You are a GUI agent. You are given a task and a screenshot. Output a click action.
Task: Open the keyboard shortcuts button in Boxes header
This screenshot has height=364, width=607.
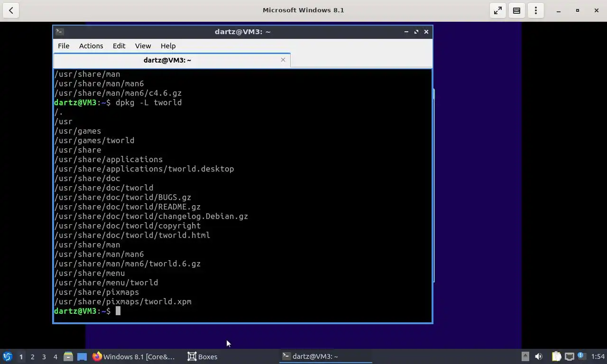click(517, 10)
